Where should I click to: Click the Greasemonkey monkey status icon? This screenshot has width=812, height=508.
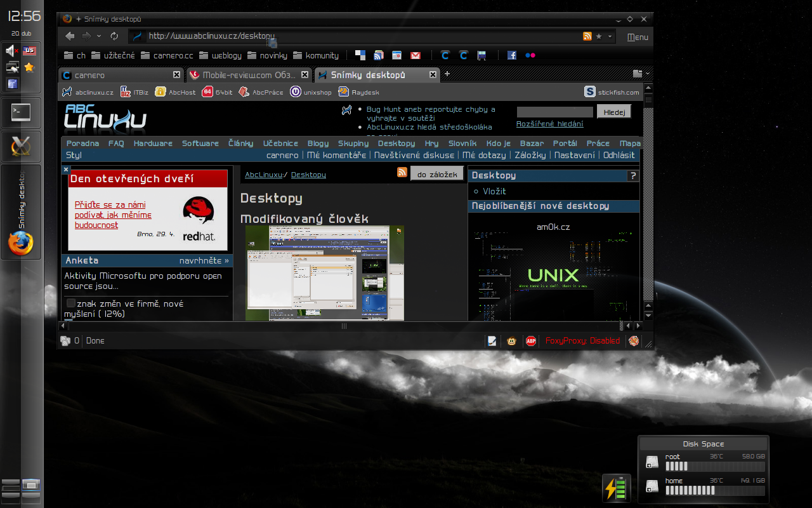[511, 341]
